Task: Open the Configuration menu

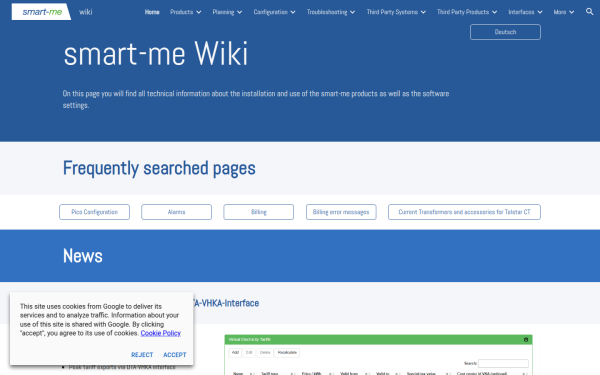Action: (271, 12)
